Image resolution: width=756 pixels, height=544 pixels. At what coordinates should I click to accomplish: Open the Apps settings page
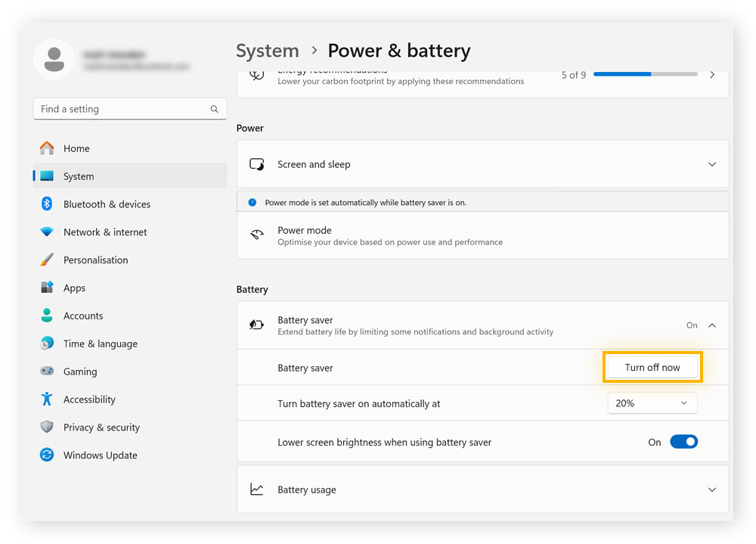(74, 288)
